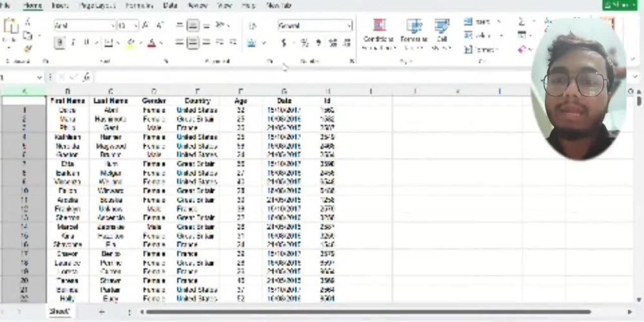Select the 'First Name' header cell
This screenshot has width=644, height=322.
(68, 100)
